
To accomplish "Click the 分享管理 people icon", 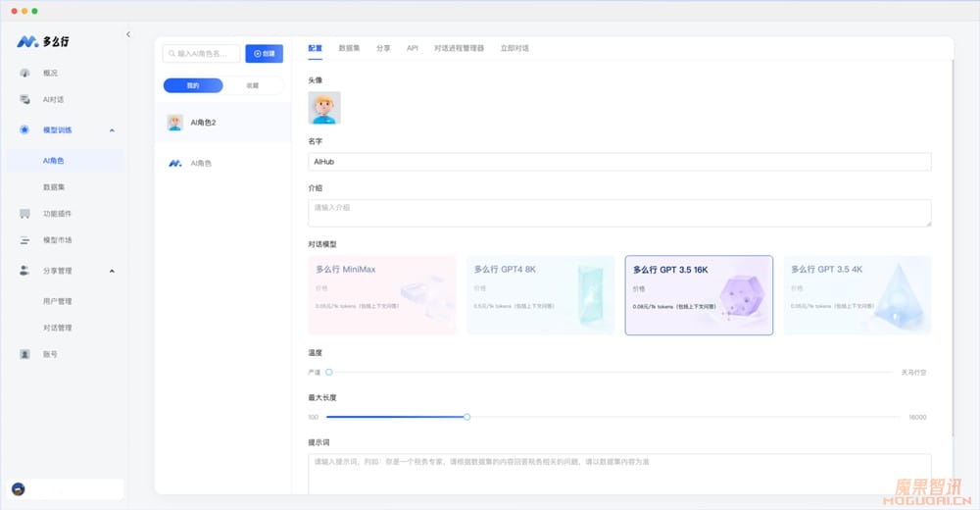I will pos(24,271).
